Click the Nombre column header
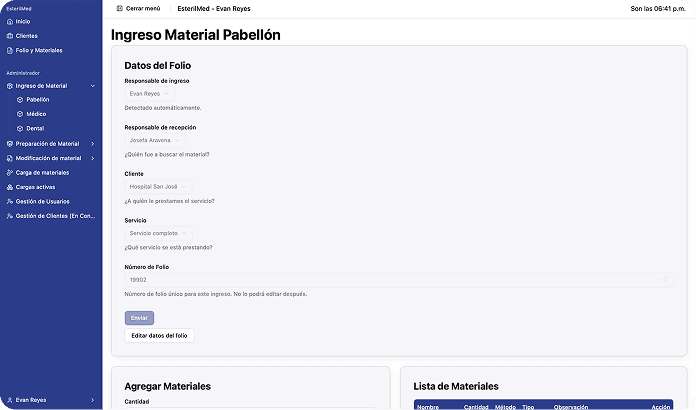The height and width of the screenshot is (410, 696). (428, 407)
